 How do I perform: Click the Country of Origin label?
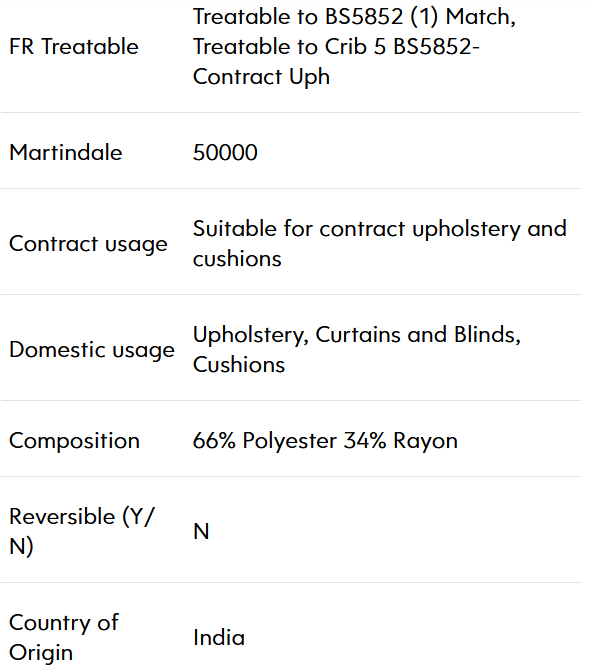click(x=64, y=637)
